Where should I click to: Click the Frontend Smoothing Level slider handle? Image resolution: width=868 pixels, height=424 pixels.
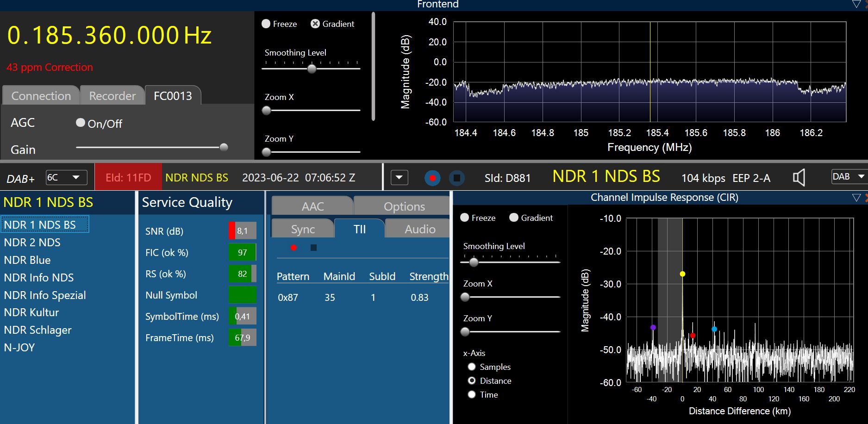pyautogui.click(x=312, y=69)
